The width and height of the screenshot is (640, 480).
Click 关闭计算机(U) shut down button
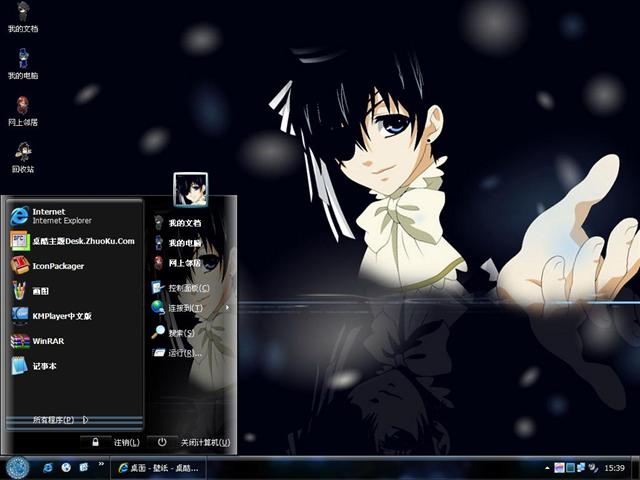(x=195, y=442)
